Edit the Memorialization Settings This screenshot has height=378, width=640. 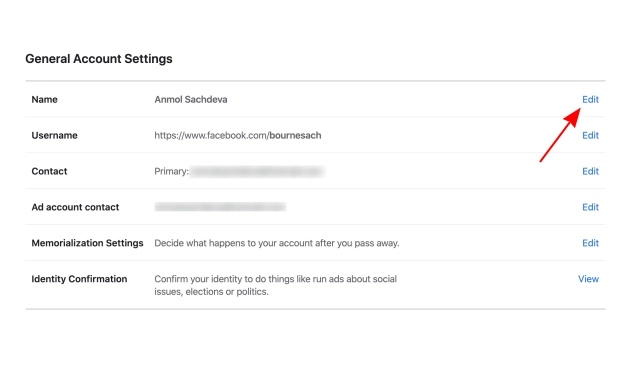(590, 243)
